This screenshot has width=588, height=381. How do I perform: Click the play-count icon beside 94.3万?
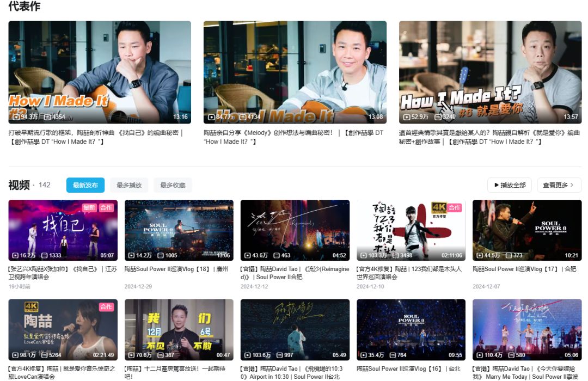pos(16,117)
